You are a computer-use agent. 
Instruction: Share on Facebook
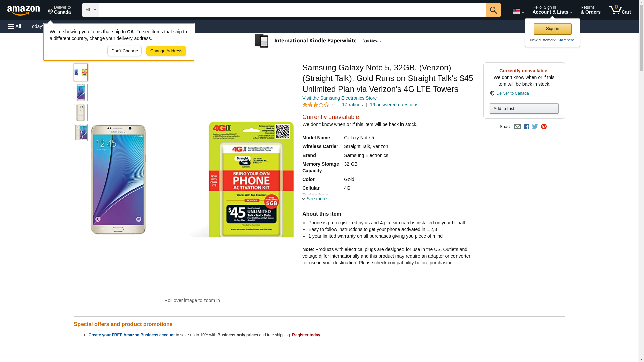(526, 127)
